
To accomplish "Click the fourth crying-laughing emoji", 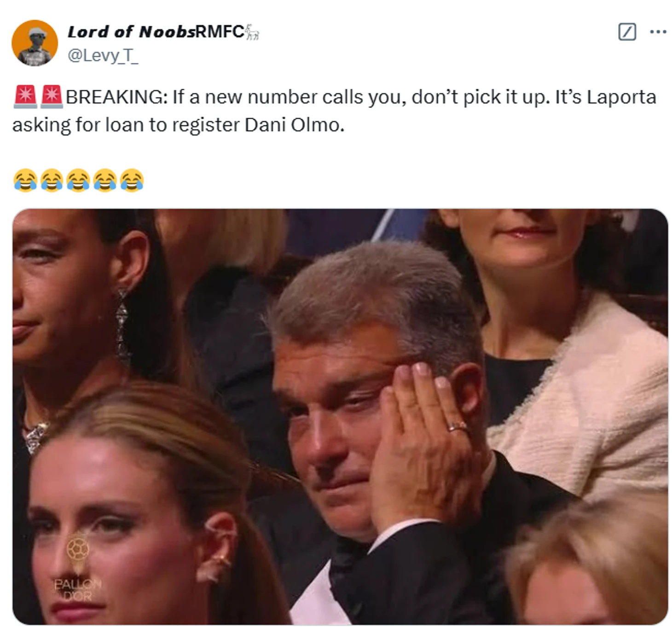I will point(105,180).
